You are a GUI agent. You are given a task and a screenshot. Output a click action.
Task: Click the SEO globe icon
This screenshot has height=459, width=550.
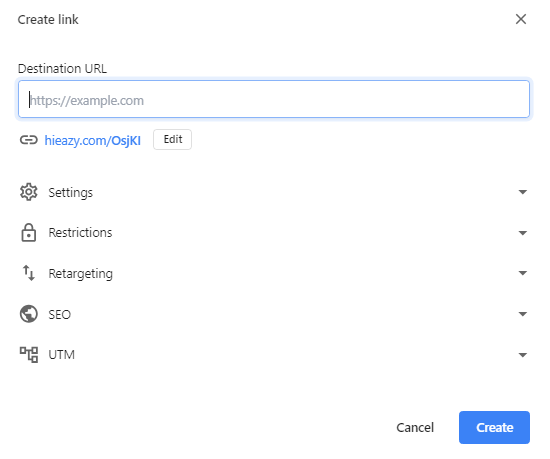28,314
